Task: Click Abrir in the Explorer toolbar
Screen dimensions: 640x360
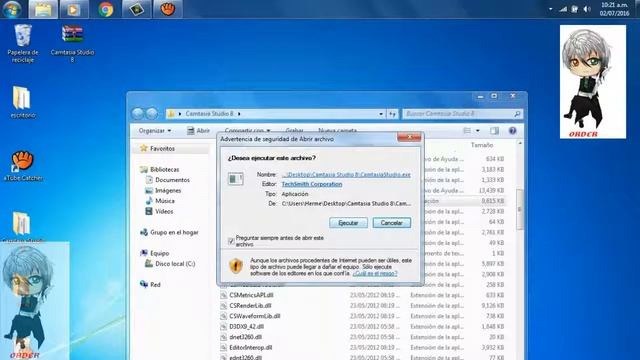Action: coord(198,131)
